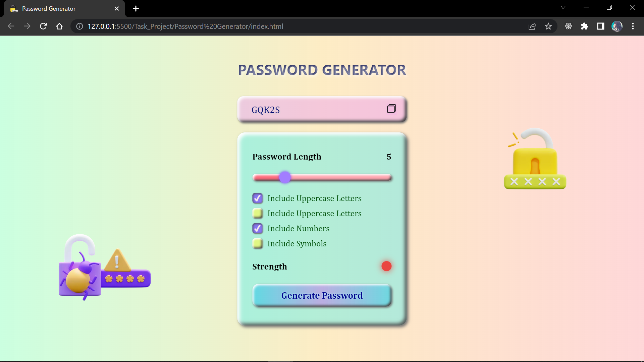
Task: Open a new browser tab
Action: click(136, 8)
